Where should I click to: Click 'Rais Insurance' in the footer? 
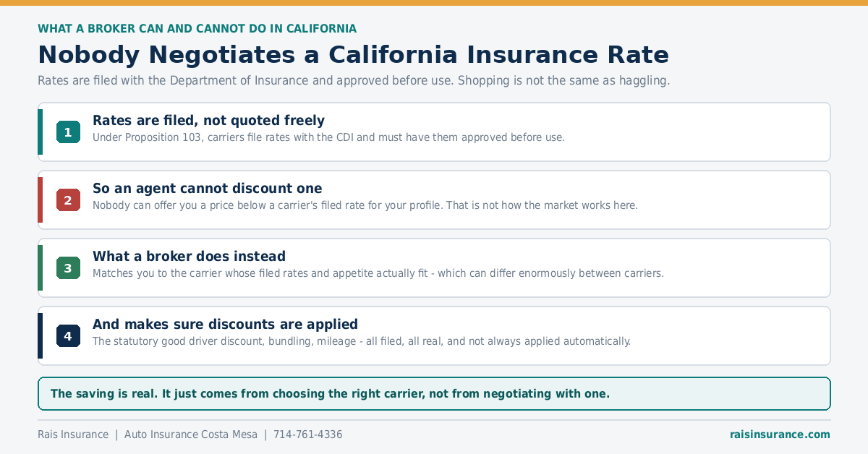pos(73,434)
